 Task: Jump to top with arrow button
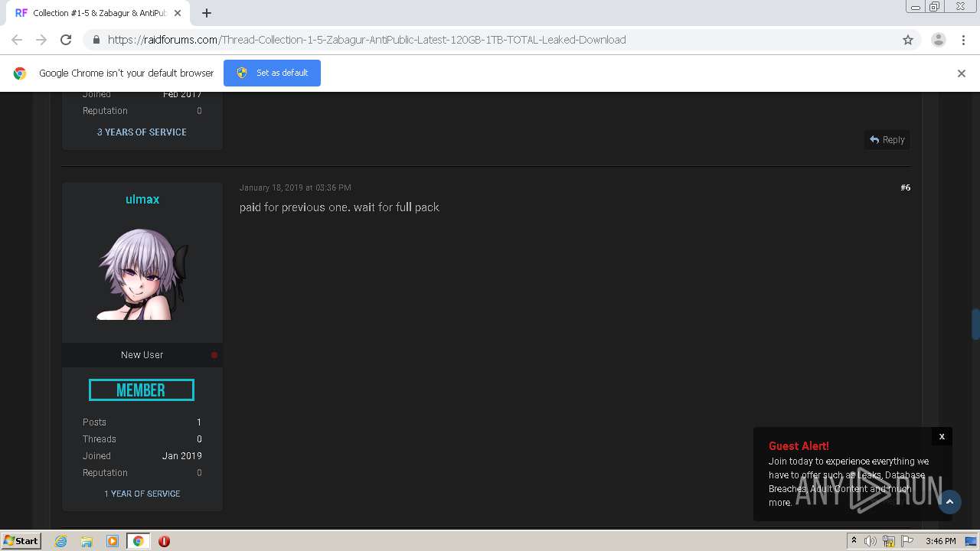pyautogui.click(x=949, y=502)
